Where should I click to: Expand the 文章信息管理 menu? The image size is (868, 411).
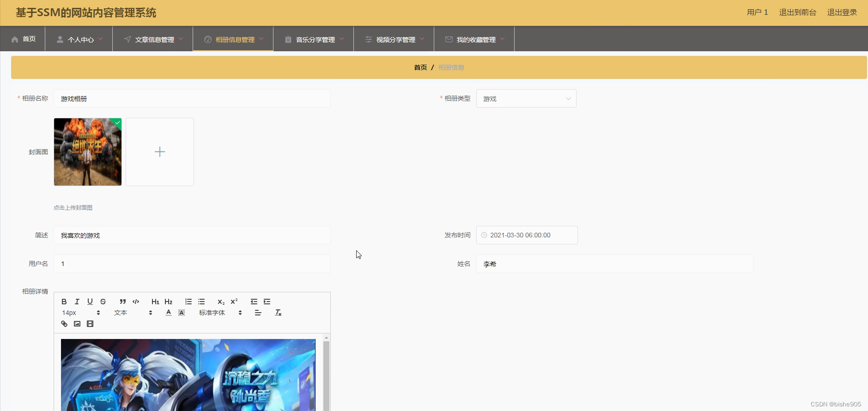click(x=153, y=39)
